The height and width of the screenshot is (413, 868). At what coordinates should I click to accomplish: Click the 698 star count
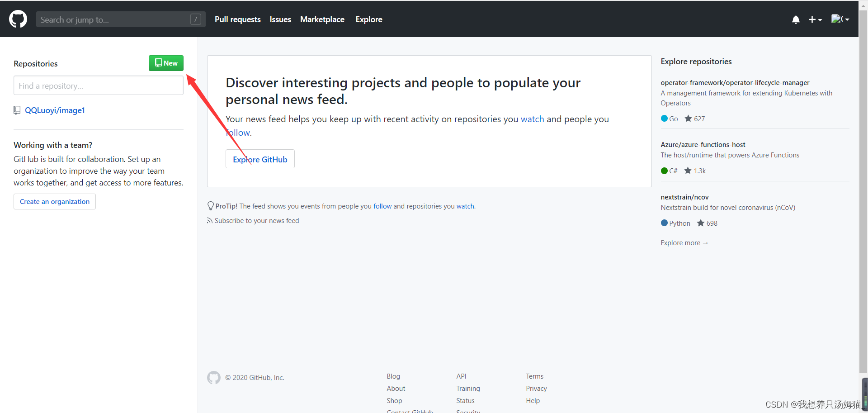[x=712, y=223]
